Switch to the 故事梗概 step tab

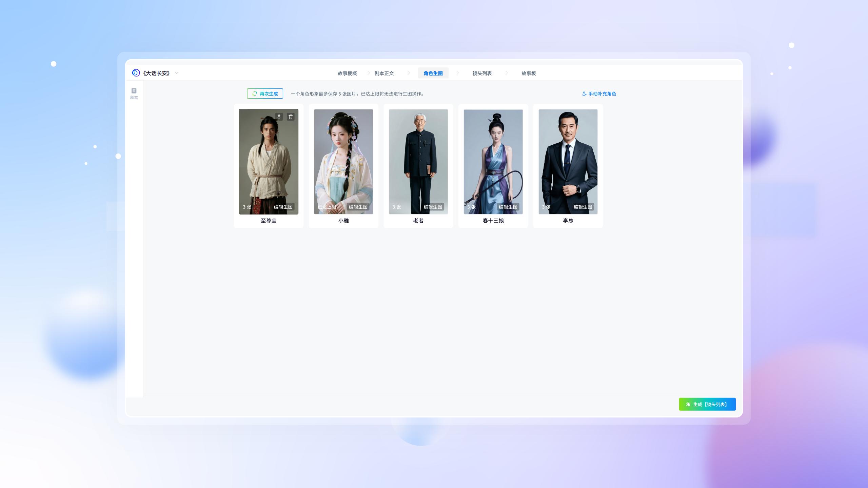[x=347, y=73]
